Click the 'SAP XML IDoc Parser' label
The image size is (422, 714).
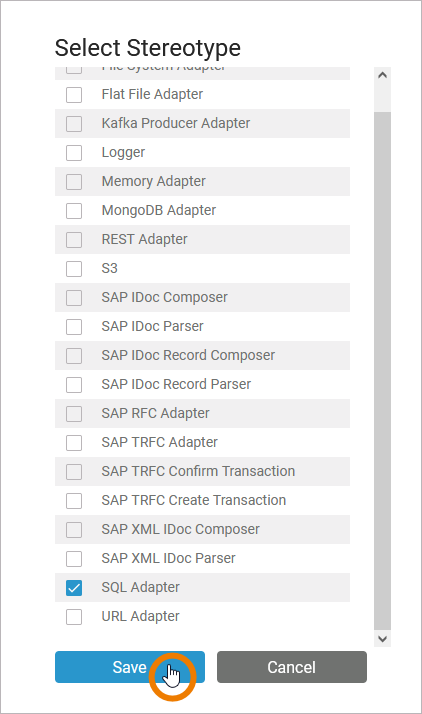point(168,558)
